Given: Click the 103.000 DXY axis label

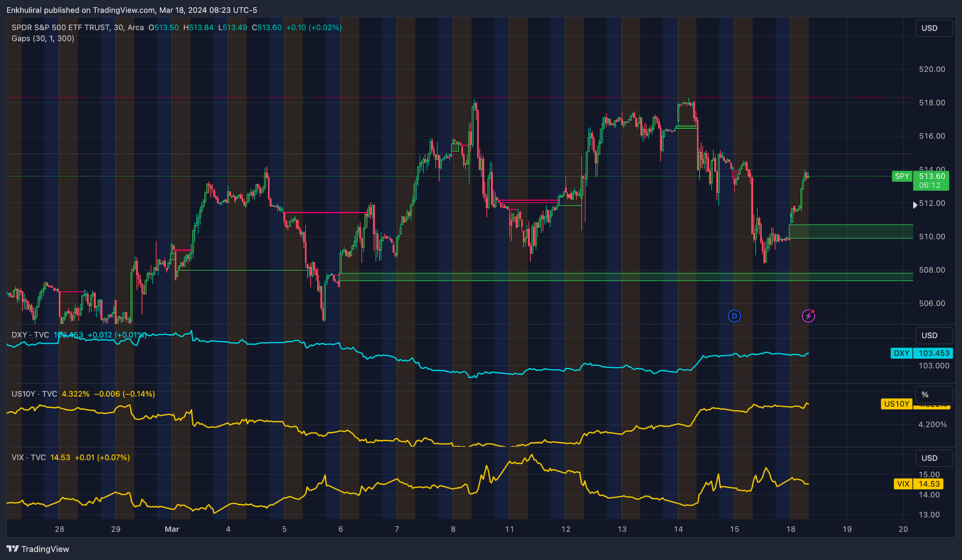Looking at the screenshot, I should (934, 366).
